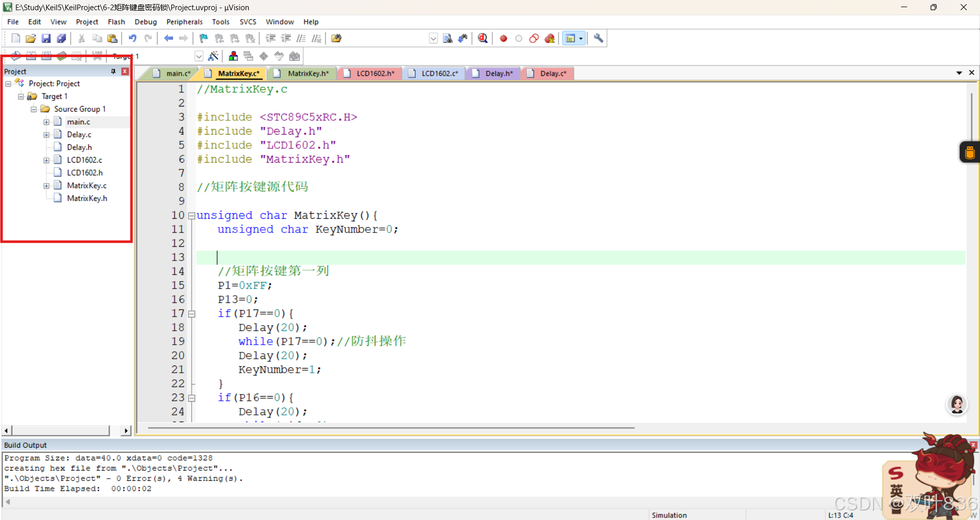Viewport: 980px width, 520px height.
Task: Open the Target selection dropdown
Action: (x=199, y=56)
